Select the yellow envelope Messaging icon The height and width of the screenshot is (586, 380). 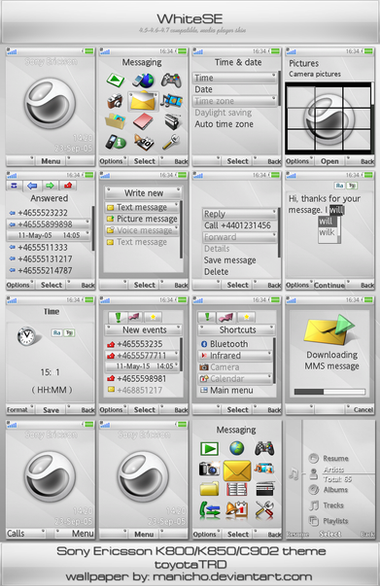tap(142, 101)
